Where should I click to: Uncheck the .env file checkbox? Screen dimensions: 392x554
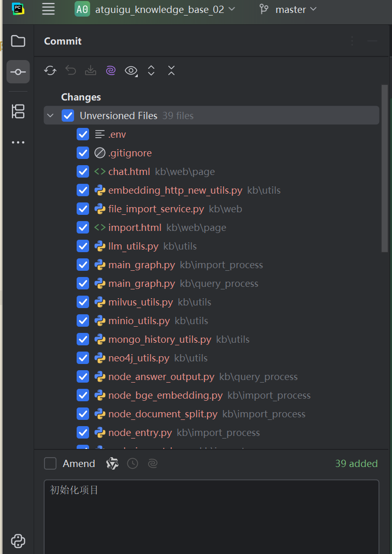pos(83,134)
